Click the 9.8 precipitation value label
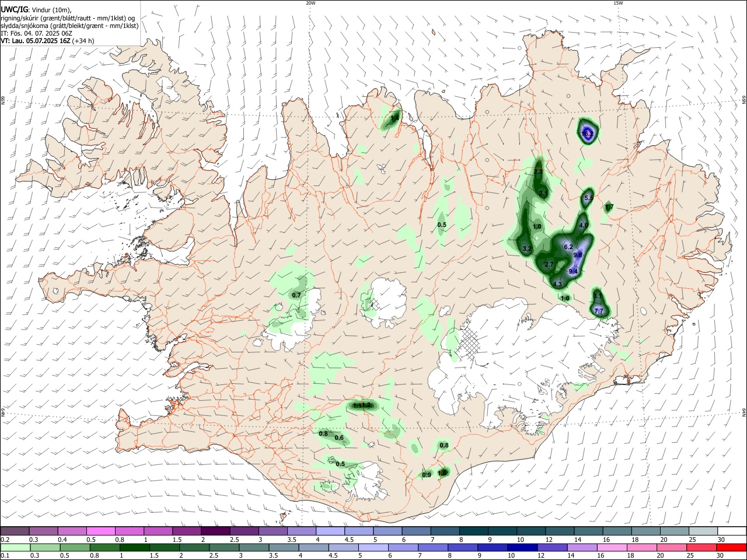Viewport: 747px width, 560px height. 578,255
